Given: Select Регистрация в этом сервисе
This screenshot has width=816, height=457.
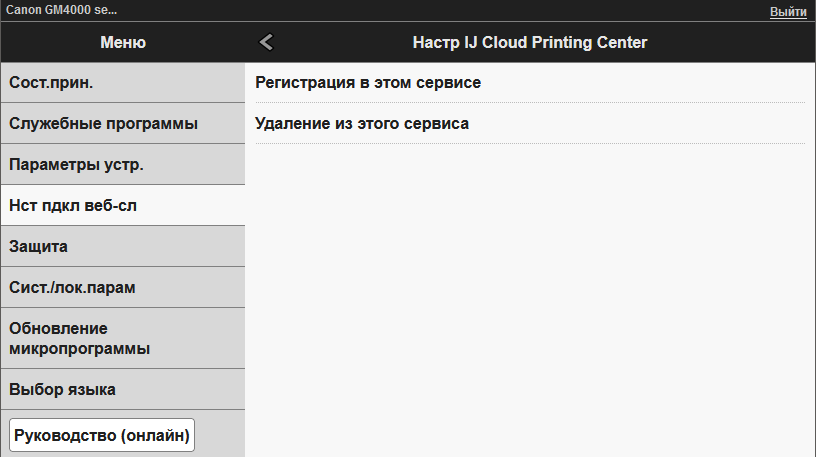Looking at the screenshot, I should coord(368,82).
